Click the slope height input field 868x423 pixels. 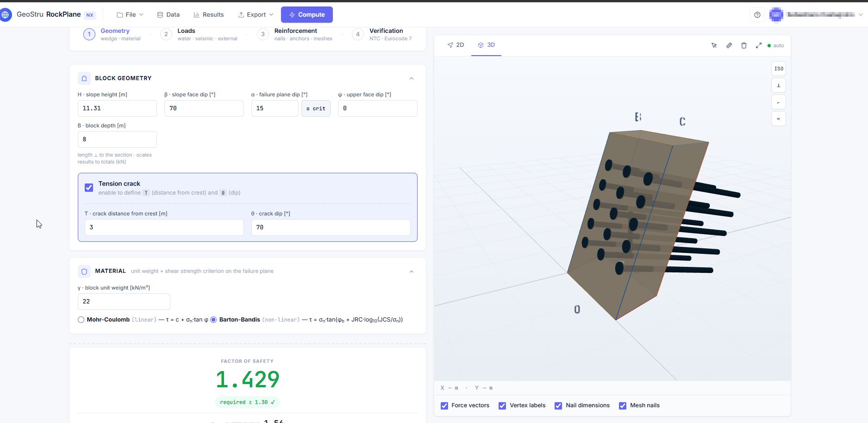click(x=117, y=108)
